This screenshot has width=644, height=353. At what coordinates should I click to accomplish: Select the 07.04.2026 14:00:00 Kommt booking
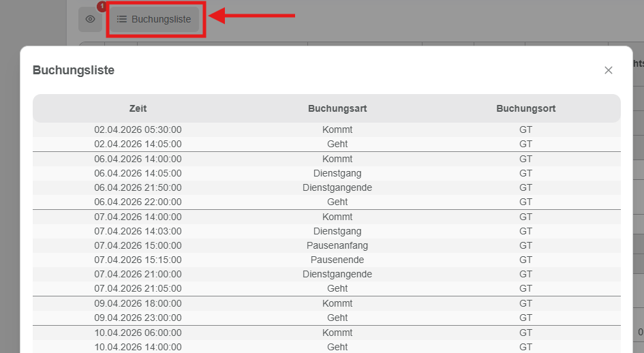pyautogui.click(x=326, y=217)
